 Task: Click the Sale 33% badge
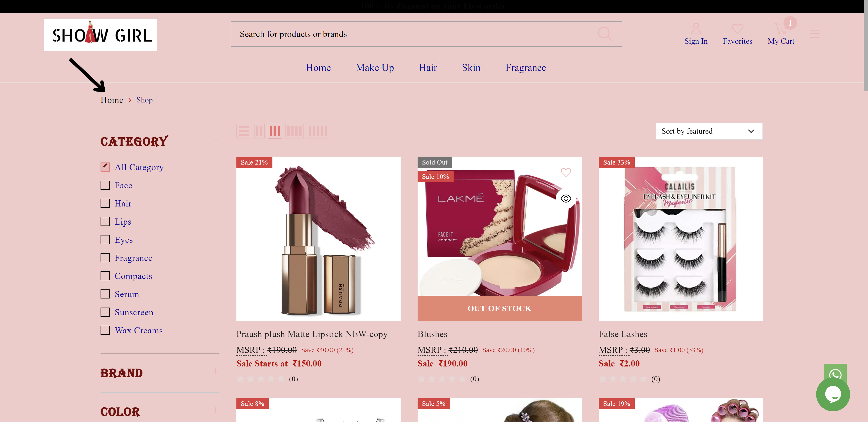[x=616, y=162]
